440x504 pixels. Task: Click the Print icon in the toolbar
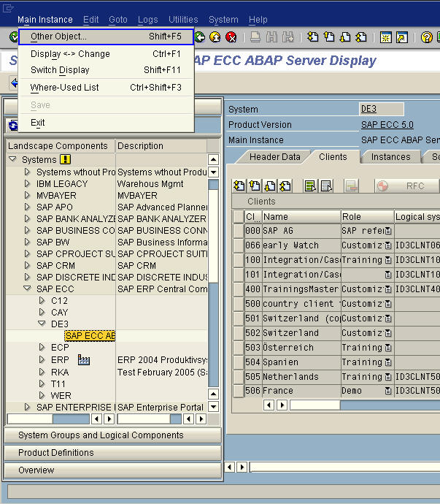tap(255, 37)
